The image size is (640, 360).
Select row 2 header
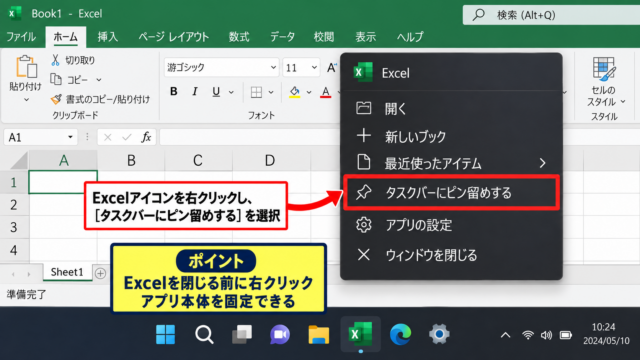14,204
